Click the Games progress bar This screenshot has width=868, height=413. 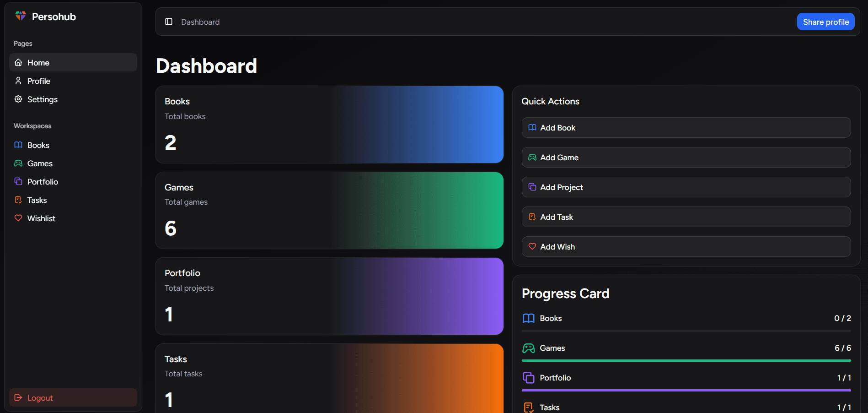coord(686,361)
